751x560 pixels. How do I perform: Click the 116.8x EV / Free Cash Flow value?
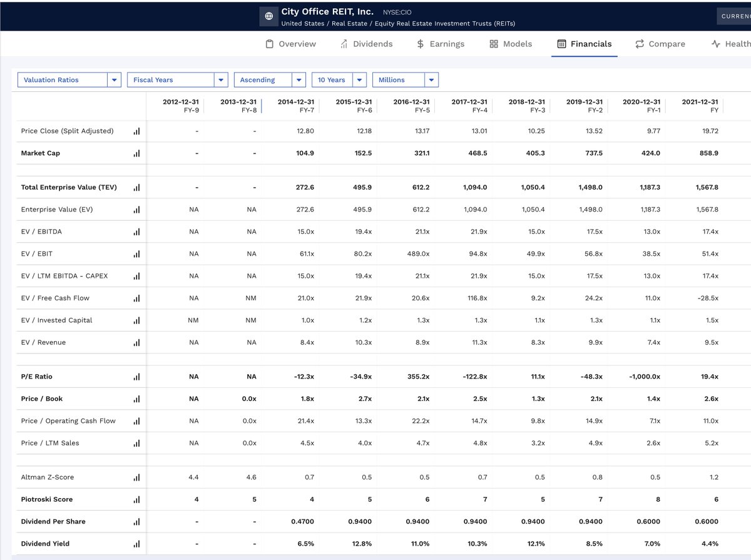click(x=476, y=298)
